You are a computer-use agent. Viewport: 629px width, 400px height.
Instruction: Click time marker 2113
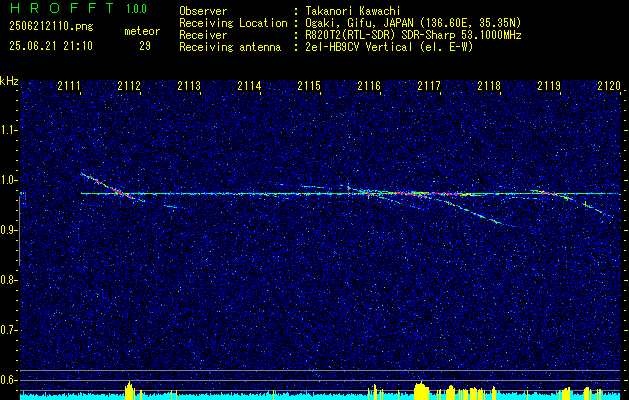pyautogui.click(x=189, y=86)
